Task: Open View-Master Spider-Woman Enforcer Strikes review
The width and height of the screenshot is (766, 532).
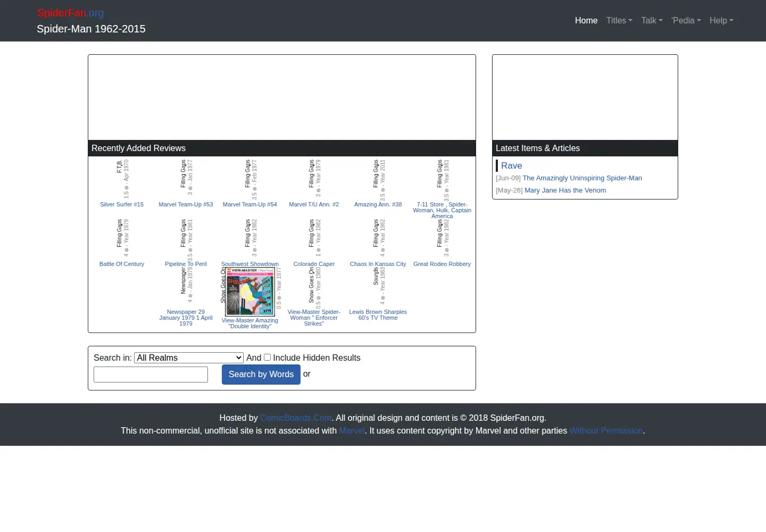Action: [314, 318]
